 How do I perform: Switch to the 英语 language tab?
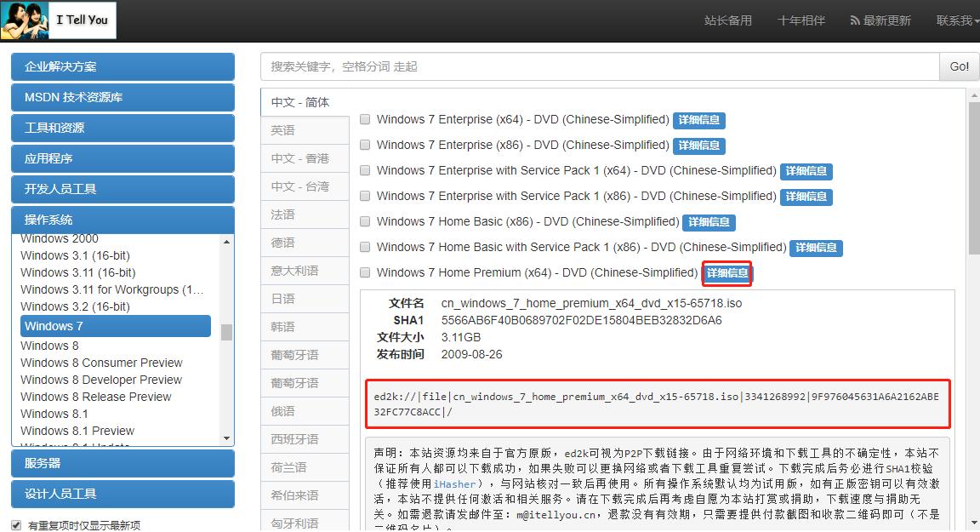(x=282, y=129)
